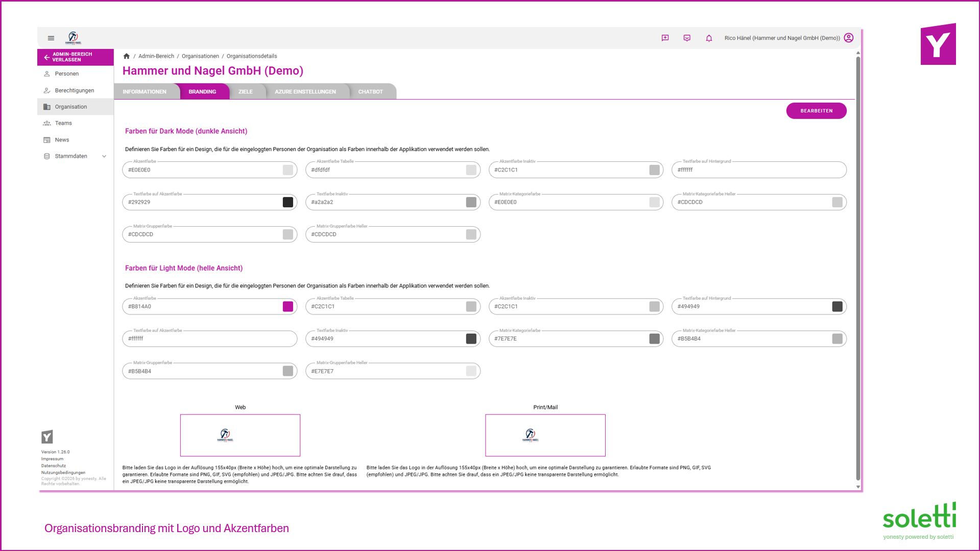Switch to the Informationen tab
The image size is (980, 551).
145,92
